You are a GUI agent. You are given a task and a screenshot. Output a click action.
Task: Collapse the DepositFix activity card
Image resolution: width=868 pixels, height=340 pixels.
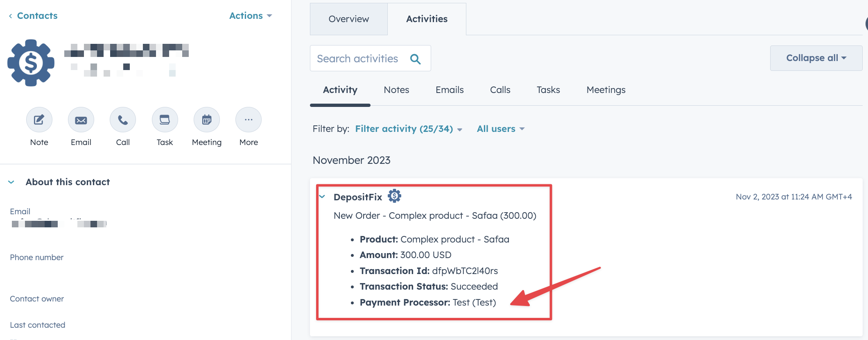322,197
